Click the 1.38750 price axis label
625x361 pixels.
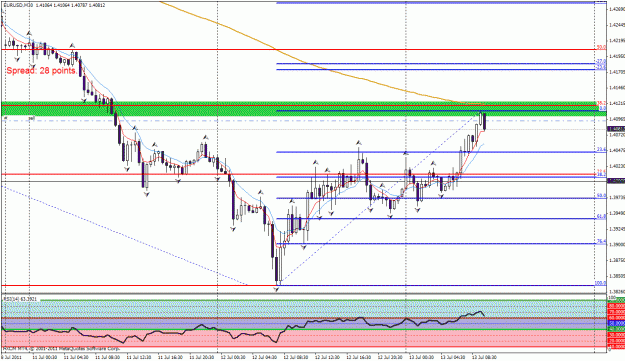tap(617, 260)
